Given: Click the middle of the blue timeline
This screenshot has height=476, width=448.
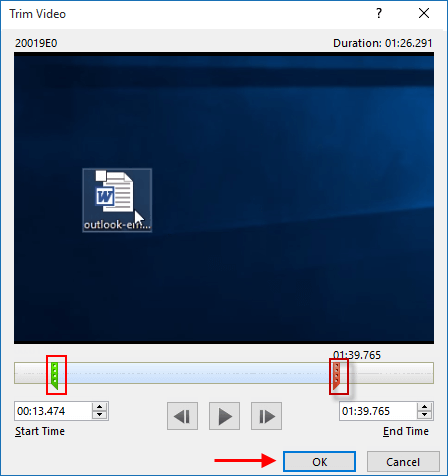Looking at the screenshot, I should tap(196, 373).
